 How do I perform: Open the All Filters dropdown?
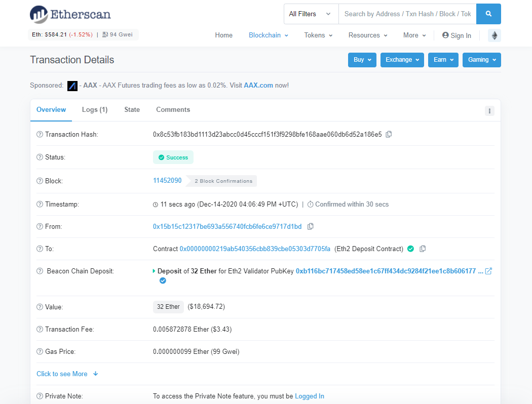[310, 14]
